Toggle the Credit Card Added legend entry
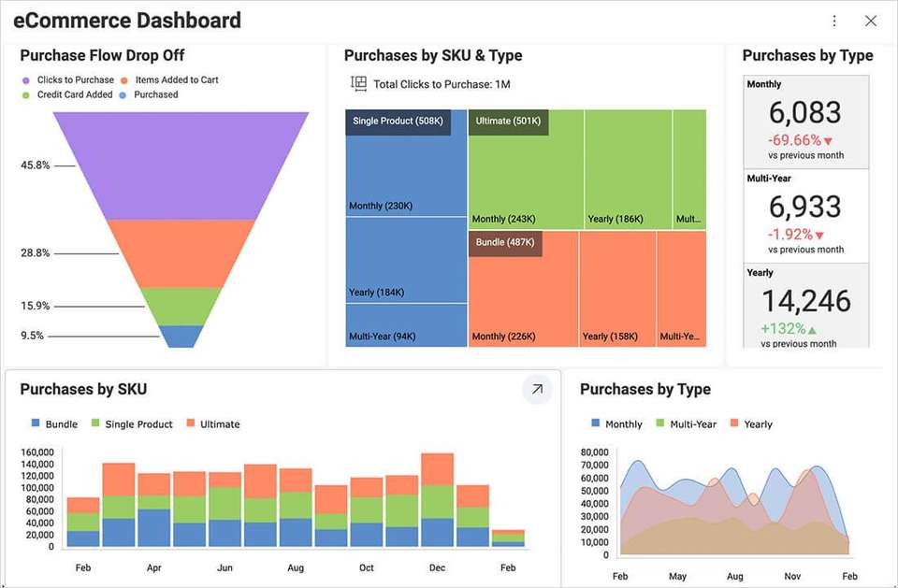The width and height of the screenshot is (898, 588). click(x=74, y=94)
